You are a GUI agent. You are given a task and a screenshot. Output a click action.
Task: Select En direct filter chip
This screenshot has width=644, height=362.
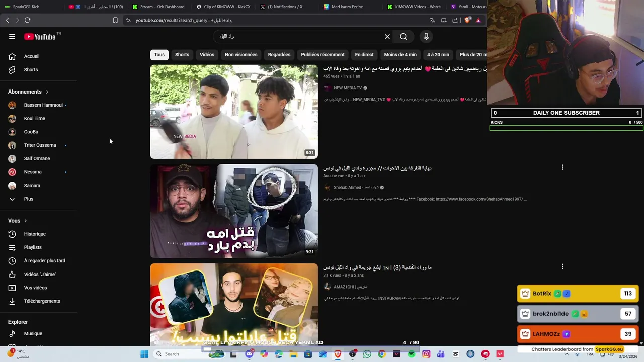pos(364,55)
